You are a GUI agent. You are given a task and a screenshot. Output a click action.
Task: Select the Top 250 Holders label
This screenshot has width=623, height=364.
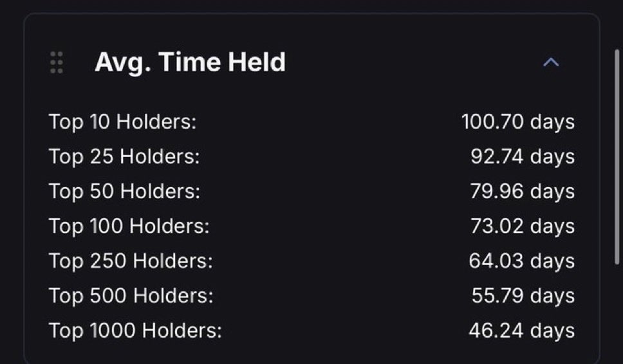(x=131, y=261)
